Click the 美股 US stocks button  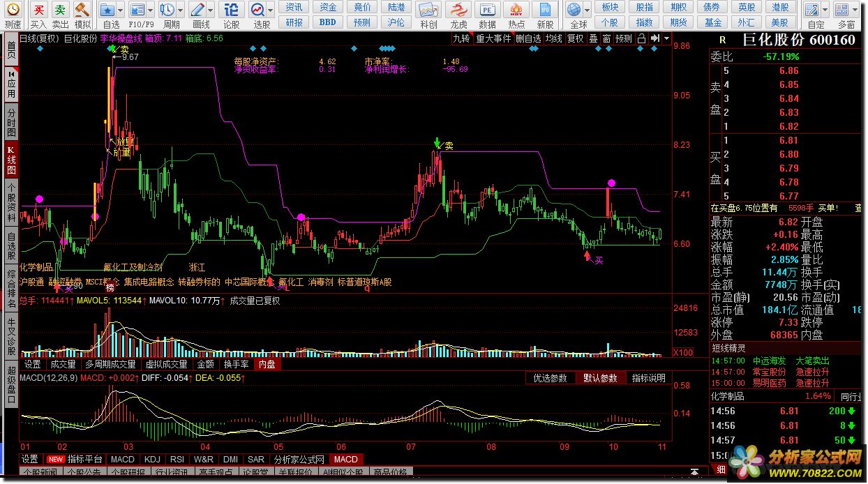[780, 22]
